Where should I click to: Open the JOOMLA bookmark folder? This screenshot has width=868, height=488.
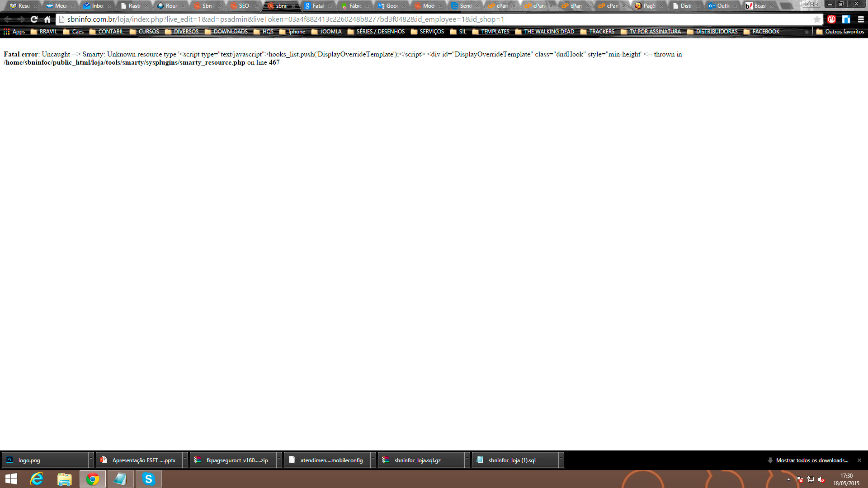[326, 32]
